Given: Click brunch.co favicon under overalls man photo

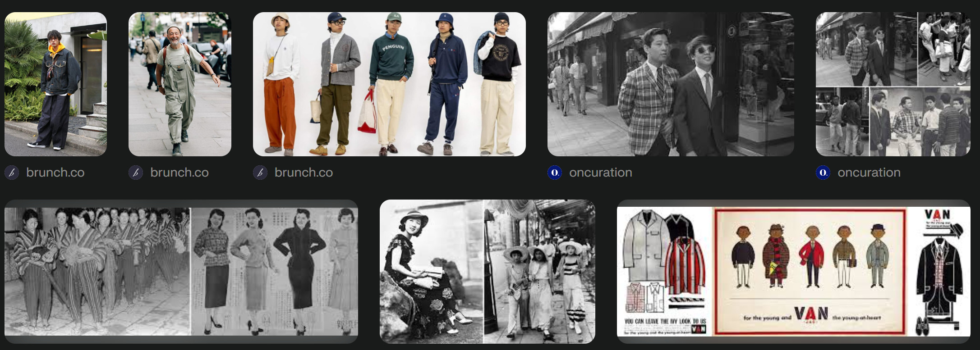Looking at the screenshot, I should click(x=136, y=173).
